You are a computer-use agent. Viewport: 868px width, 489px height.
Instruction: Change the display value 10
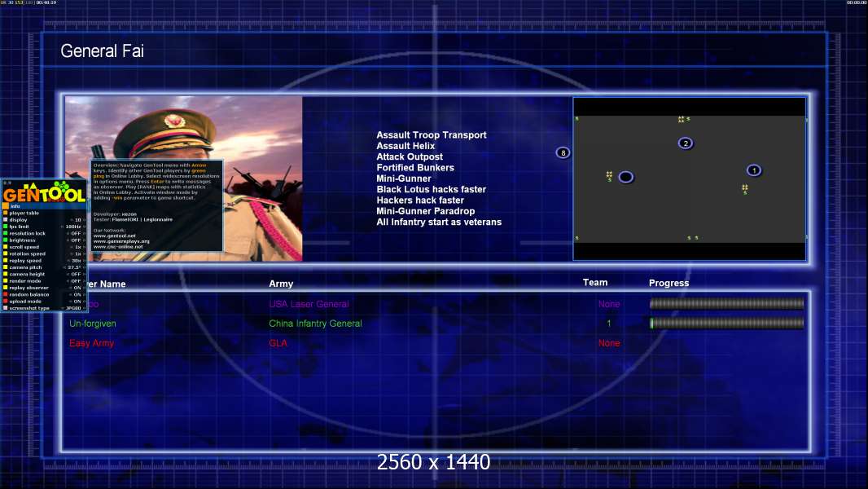(78, 220)
